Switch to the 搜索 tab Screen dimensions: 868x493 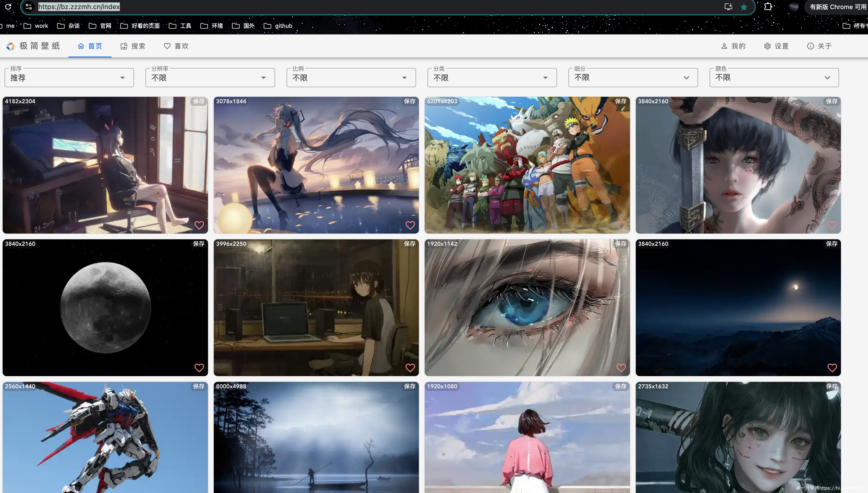point(133,46)
